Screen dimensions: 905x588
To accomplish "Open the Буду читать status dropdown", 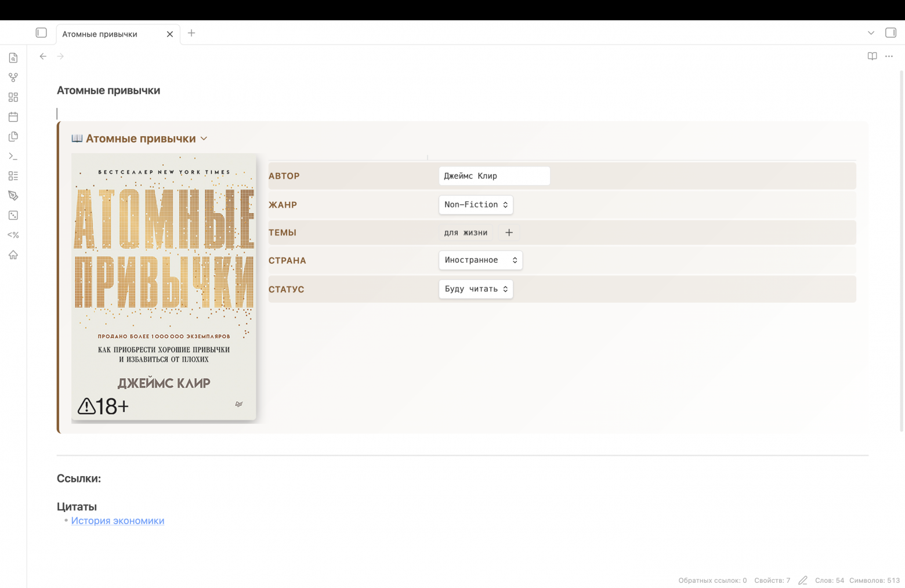I will click(476, 289).
